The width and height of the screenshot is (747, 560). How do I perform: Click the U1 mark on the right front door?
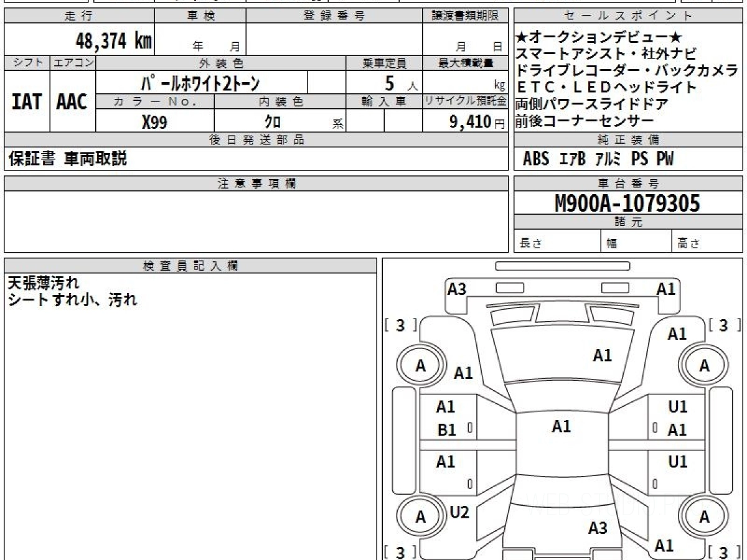[677, 407]
